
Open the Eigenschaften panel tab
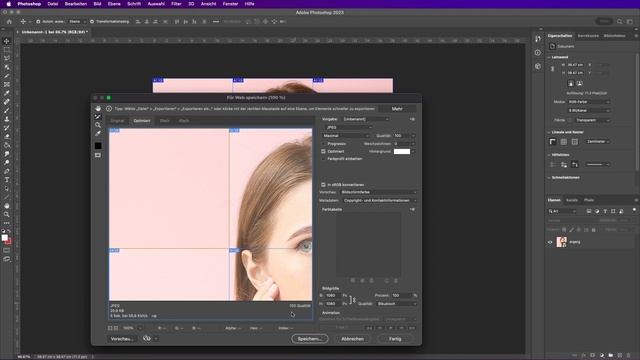[560, 36]
